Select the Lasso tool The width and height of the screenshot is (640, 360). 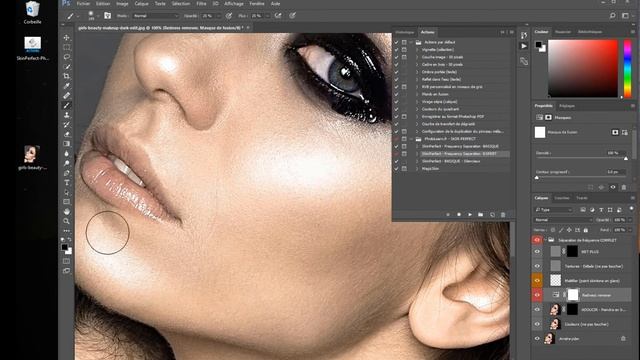coord(67,57)
